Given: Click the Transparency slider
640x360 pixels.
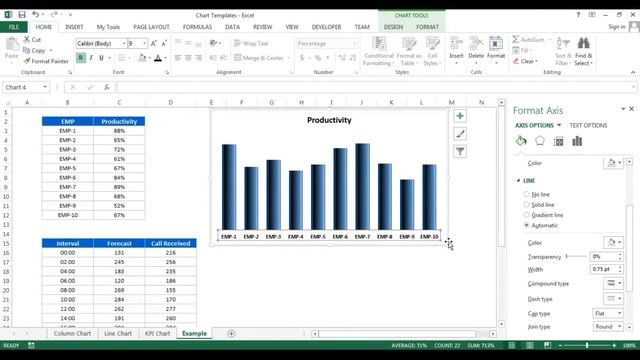Looking at the screenshot, I should coord(576,256).
